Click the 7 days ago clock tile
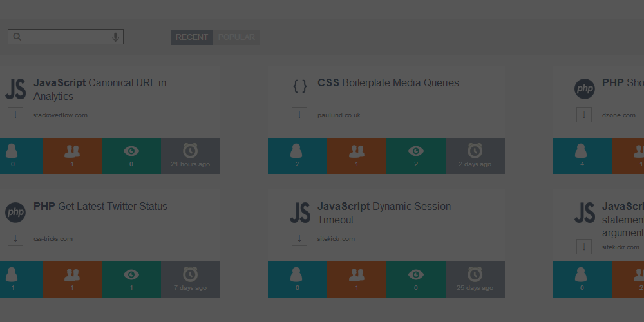Image resolution: width=644 pixels, height=322 pixels. tap(191, 279)
